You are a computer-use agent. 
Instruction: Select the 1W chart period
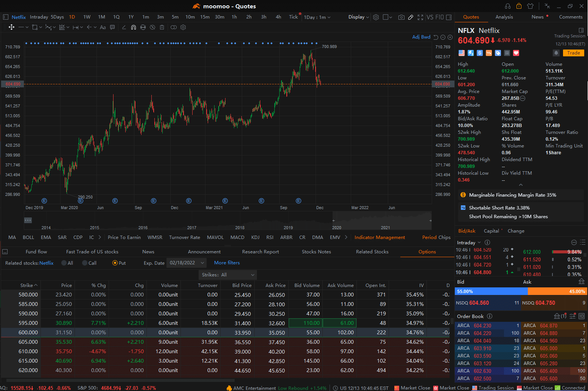(x=87, y=17)
